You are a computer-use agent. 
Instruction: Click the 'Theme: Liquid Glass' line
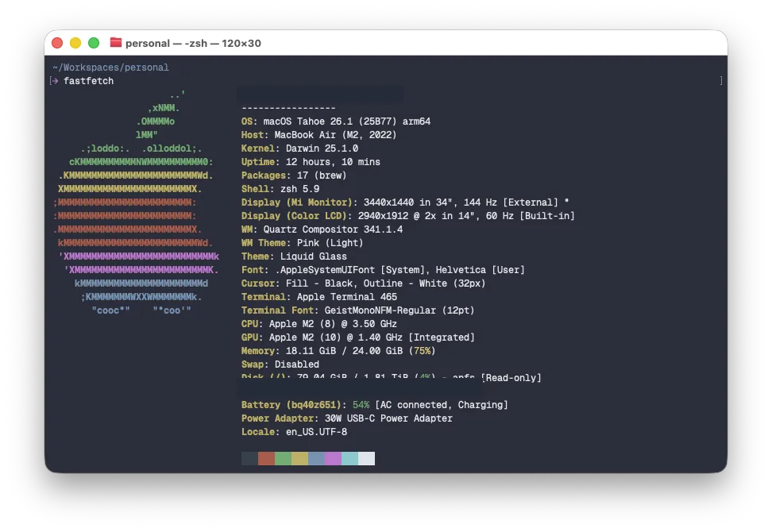[x=294, y=256]
